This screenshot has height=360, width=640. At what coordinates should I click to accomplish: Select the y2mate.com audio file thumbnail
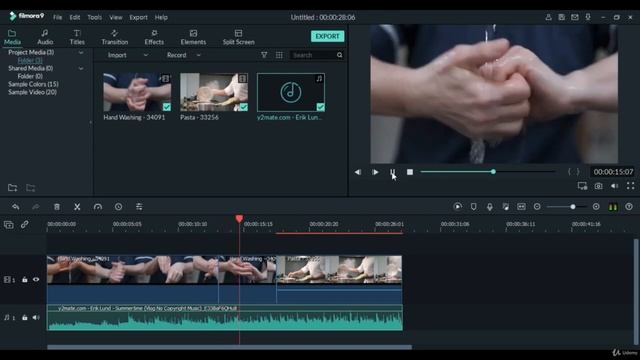pyautogui.click(x=291, y=92)
